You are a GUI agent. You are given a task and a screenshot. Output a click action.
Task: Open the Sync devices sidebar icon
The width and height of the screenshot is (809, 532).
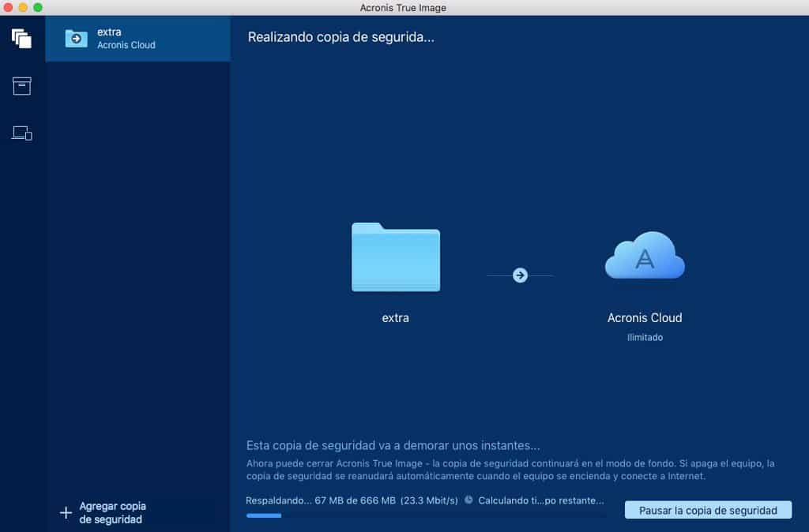coord(21,133)
